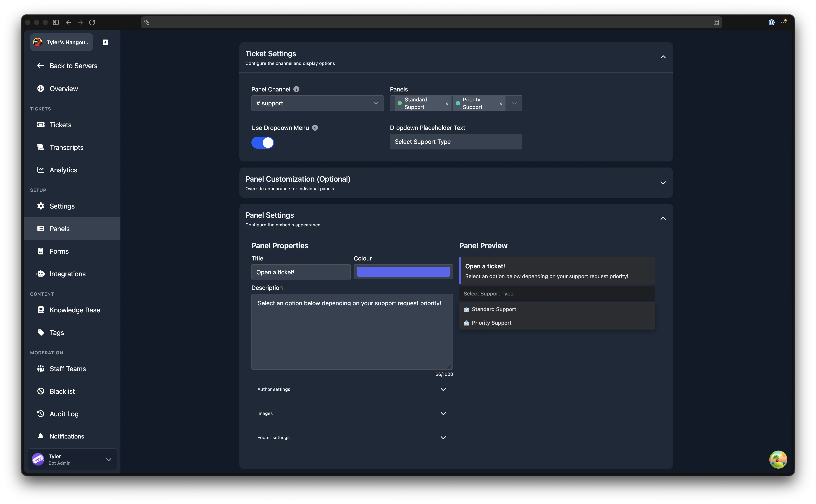Click the panel Title input field
Screen dimensions: 816x504
(x=301, y=272)
